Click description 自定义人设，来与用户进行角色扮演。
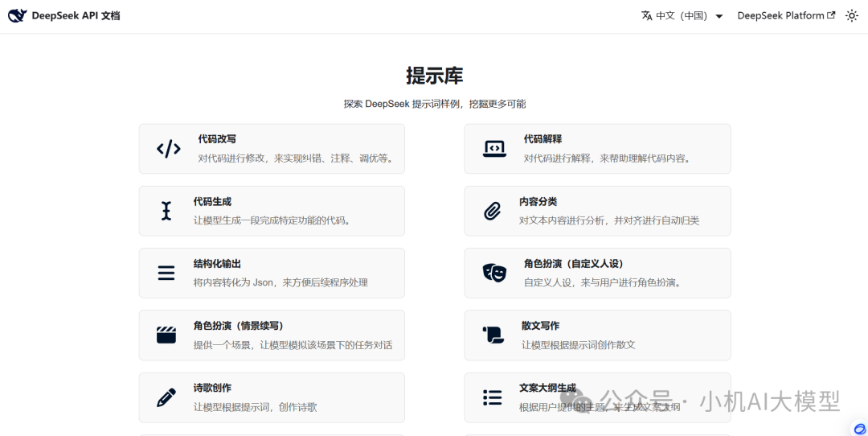This screenshot has height=436, width=868. tap(602, 282)
